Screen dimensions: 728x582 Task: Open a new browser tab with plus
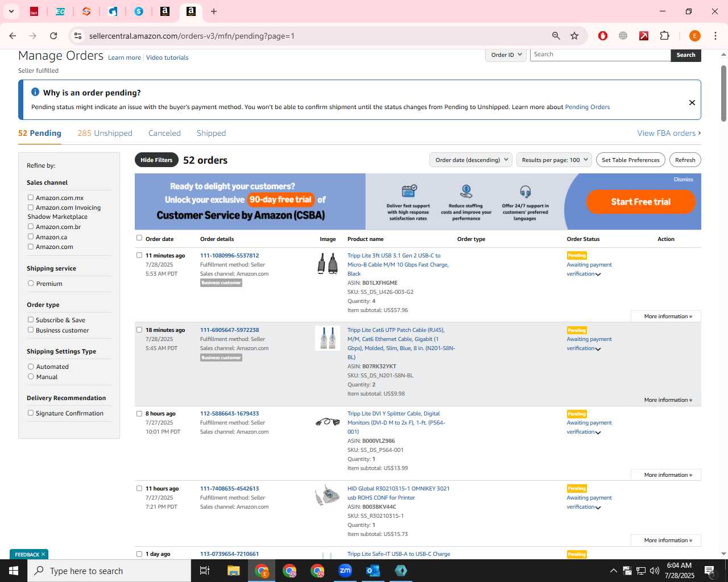[x=214, y=11]
